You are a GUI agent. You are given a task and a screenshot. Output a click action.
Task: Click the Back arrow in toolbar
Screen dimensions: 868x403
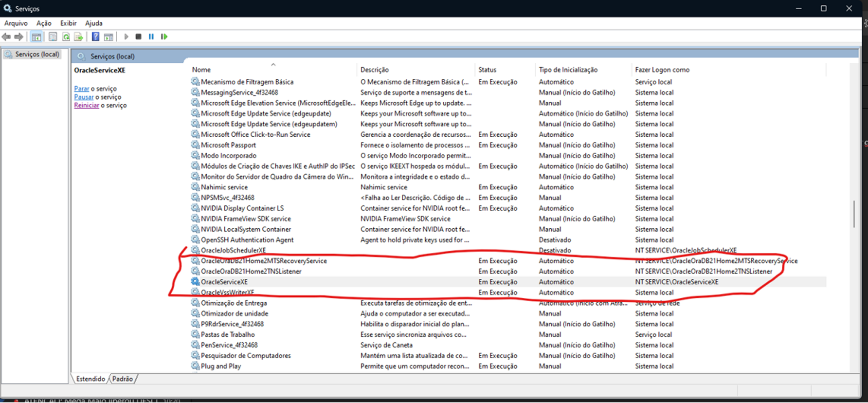[x=6, y=37]
